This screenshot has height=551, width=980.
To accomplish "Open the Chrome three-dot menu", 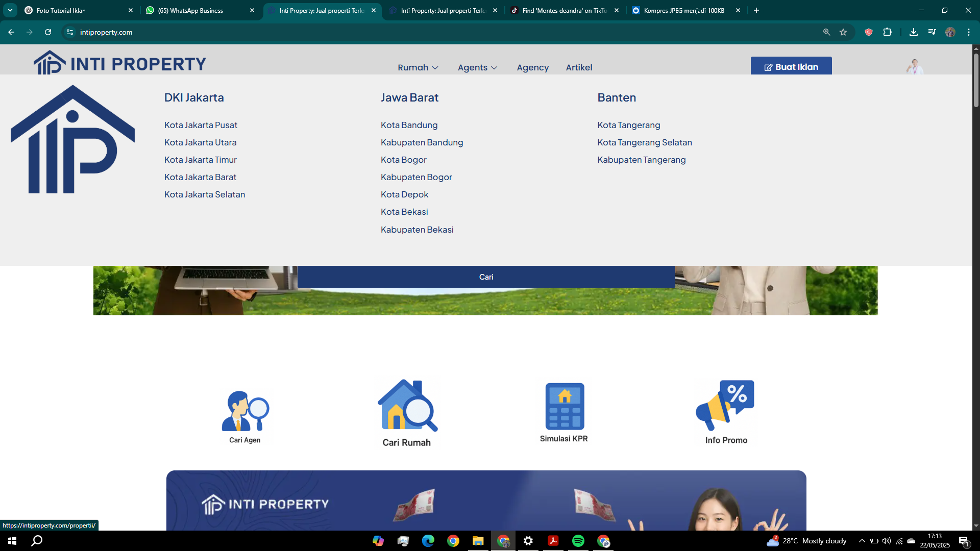I will coord(969,32).
